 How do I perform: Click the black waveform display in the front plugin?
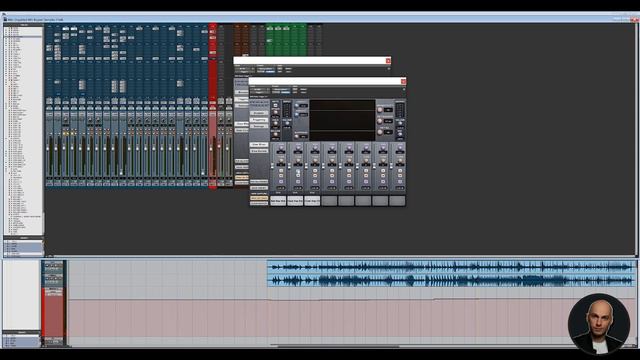click(x=342, y=120)
